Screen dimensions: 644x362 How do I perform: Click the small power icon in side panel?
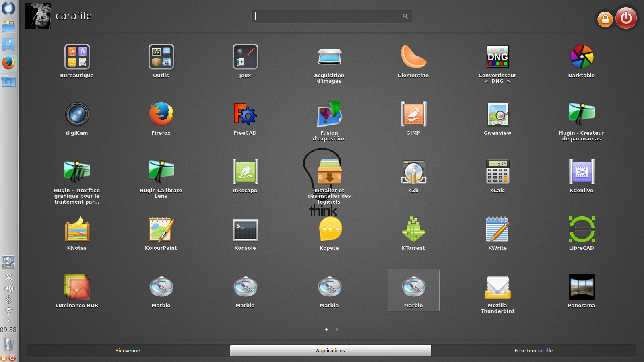[x=12, y=358]
